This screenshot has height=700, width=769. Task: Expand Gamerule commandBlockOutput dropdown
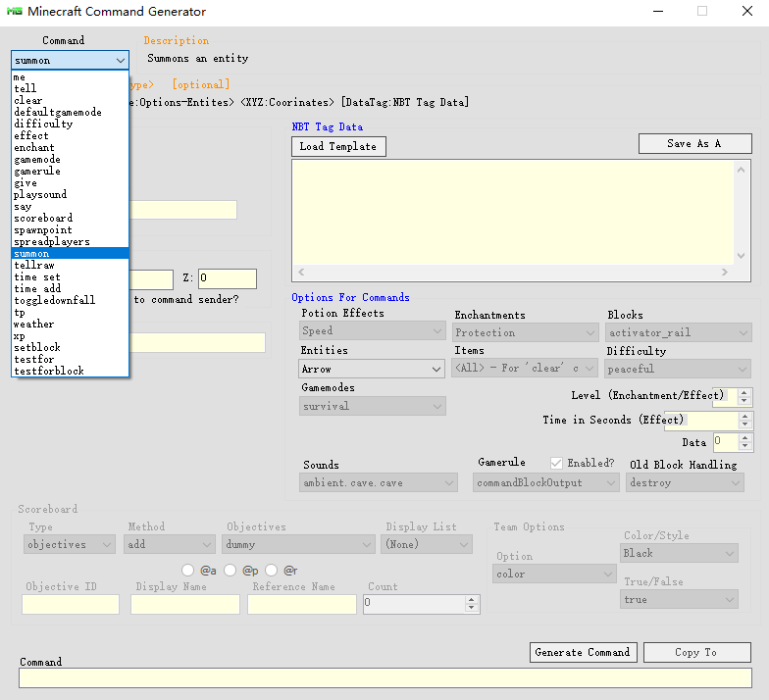click(x=545, y=482)
